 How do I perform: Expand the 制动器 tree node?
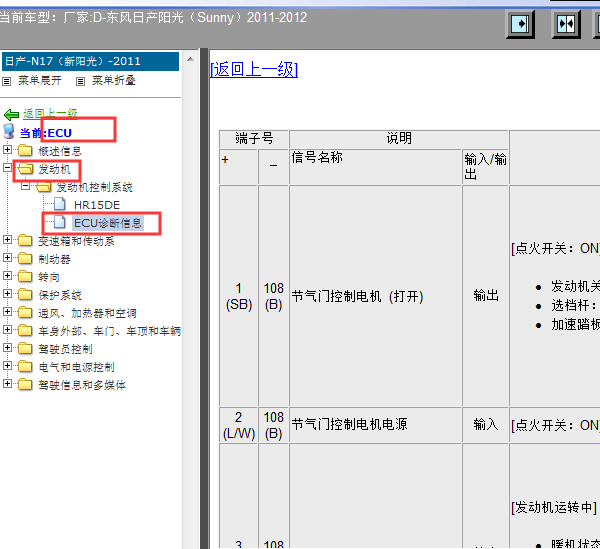pyautogui.click(x=7, y=257)
